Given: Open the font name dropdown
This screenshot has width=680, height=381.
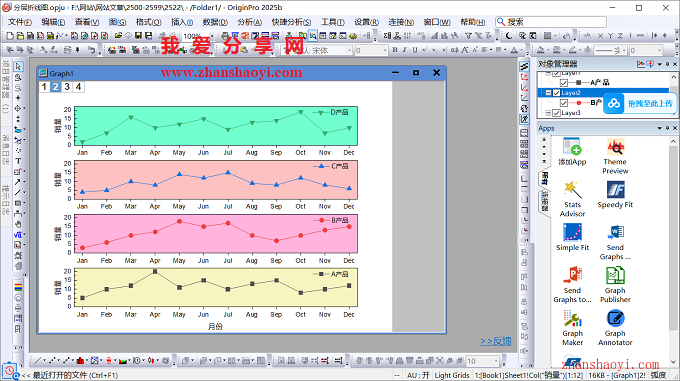Looking at the screenshot, I should click(349, 51).
